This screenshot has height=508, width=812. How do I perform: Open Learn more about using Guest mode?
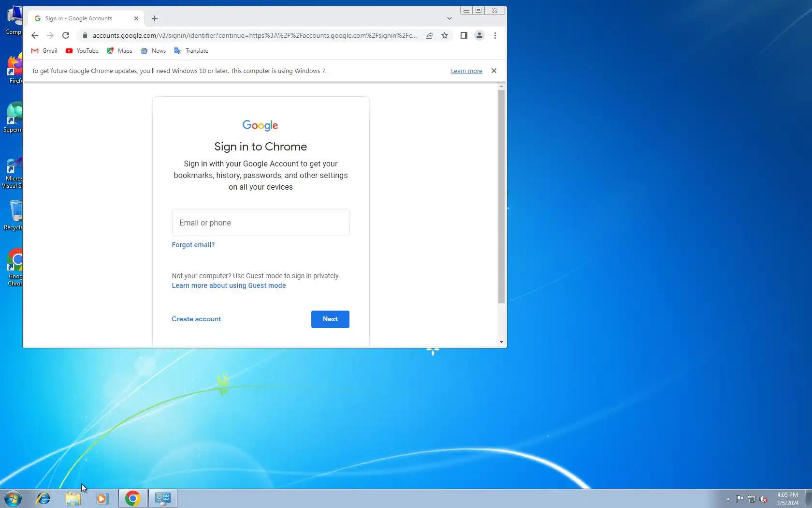(x=229, y=285)
